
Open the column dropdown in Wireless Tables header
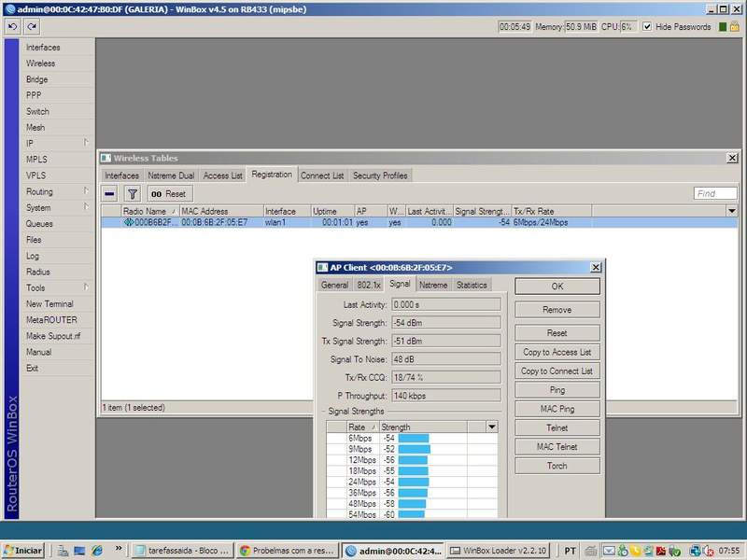[732, 211]
